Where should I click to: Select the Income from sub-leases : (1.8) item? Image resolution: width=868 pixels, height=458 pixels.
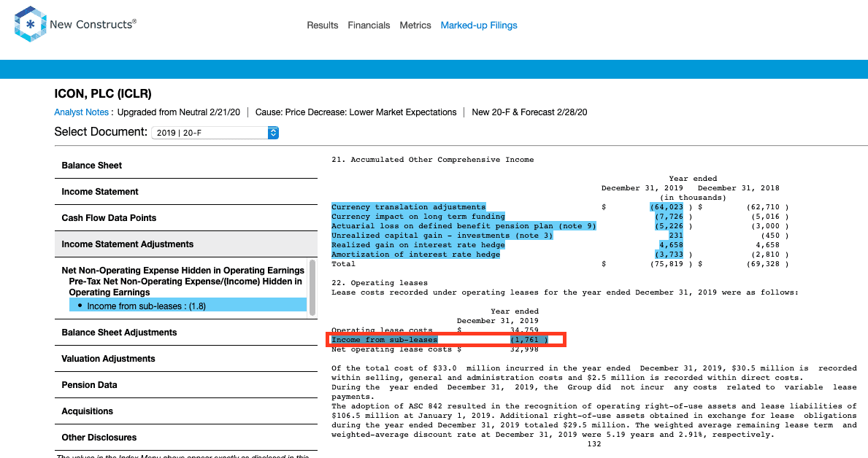[x=188, y=306]
